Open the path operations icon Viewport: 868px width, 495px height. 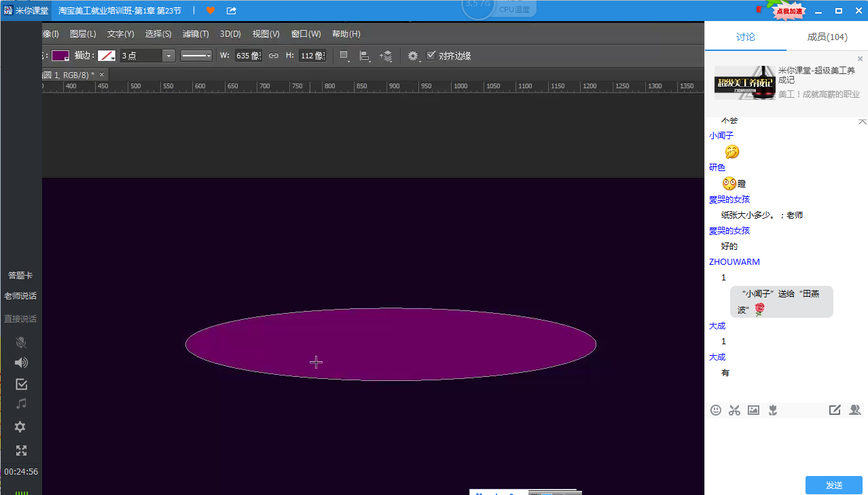pyautogui.click(x=344, y=56)
